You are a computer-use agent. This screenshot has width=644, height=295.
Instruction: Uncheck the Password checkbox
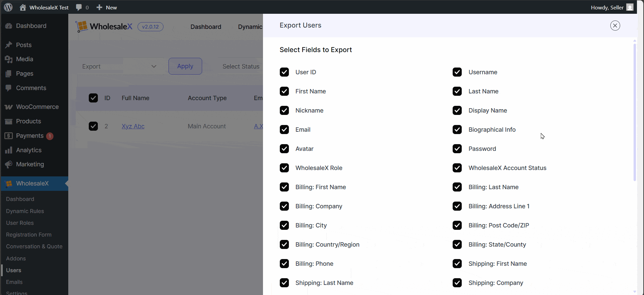click(x=457, y=149)
